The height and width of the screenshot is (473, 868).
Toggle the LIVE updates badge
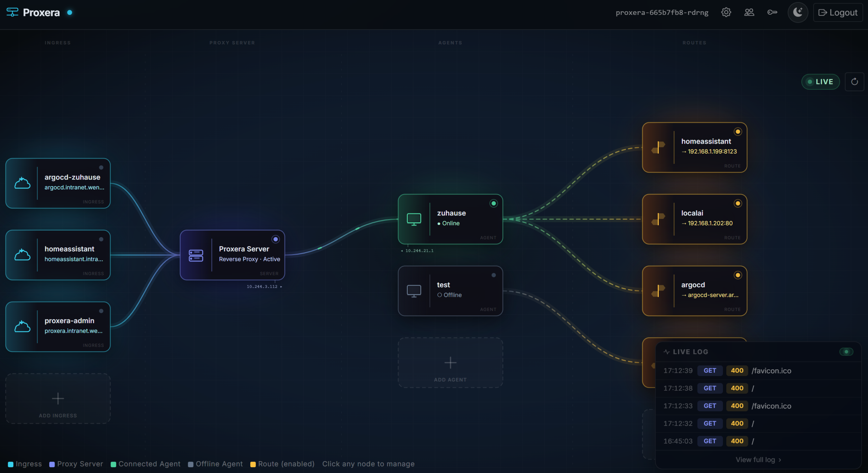821,82
